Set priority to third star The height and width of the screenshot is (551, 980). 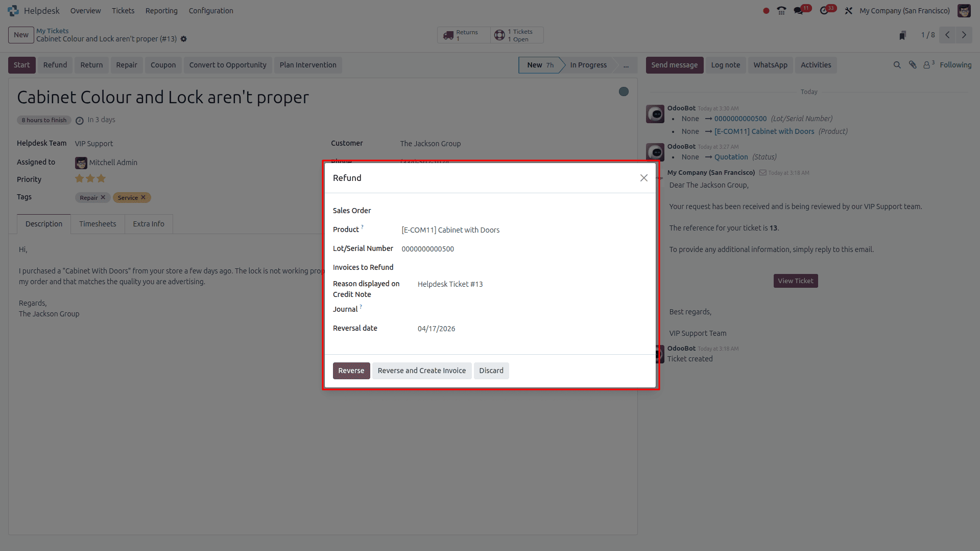(x=101, y=178)
